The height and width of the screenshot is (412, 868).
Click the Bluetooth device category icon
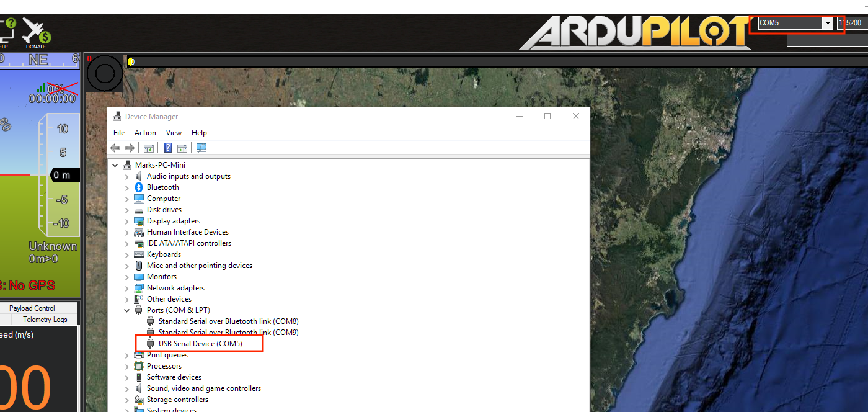(139, 187)
